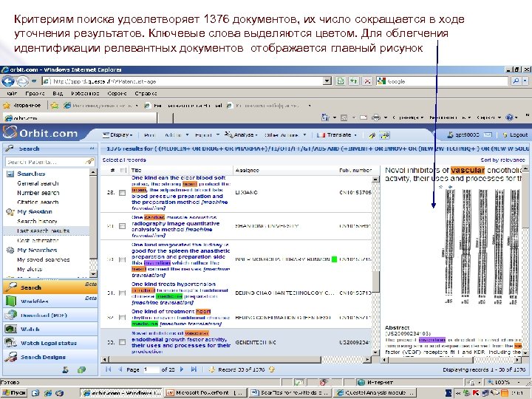Open the Analyse dropdown

click(241, 135)
